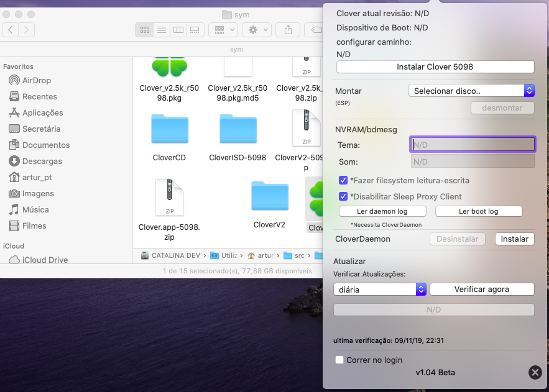Select Clover.app-5098.zip file

170,210
